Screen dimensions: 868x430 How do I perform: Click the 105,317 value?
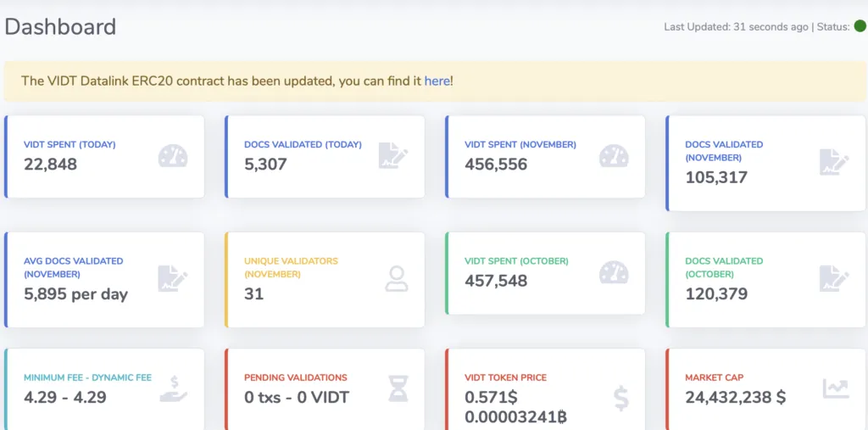click(x=716, y=177)
